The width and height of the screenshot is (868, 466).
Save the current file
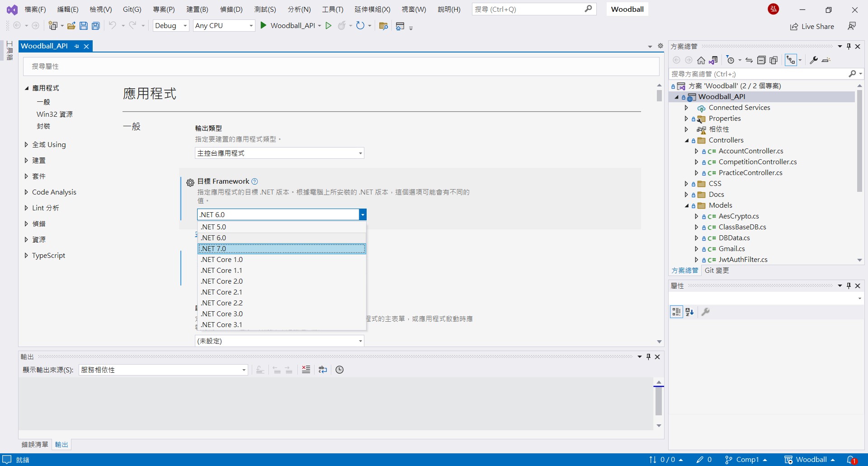click(84, 26)
